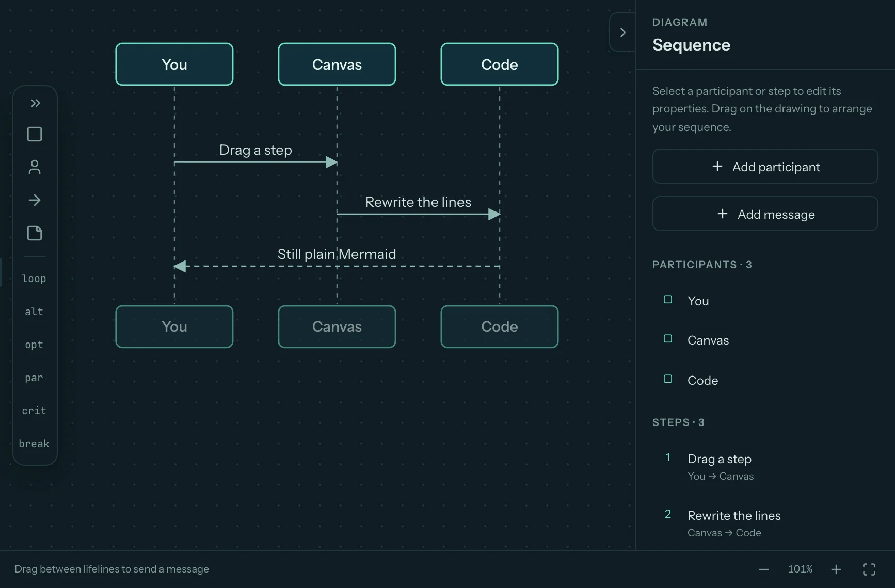Zoom out with the minus icon

click(764, 569)
